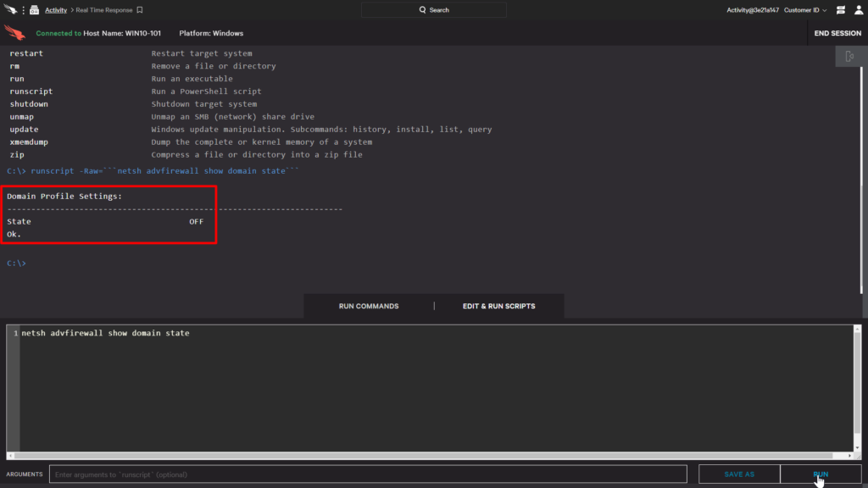The image size is (868, 488).
Task: Click the 'shutdown' command text
Action: pos(29,104)
